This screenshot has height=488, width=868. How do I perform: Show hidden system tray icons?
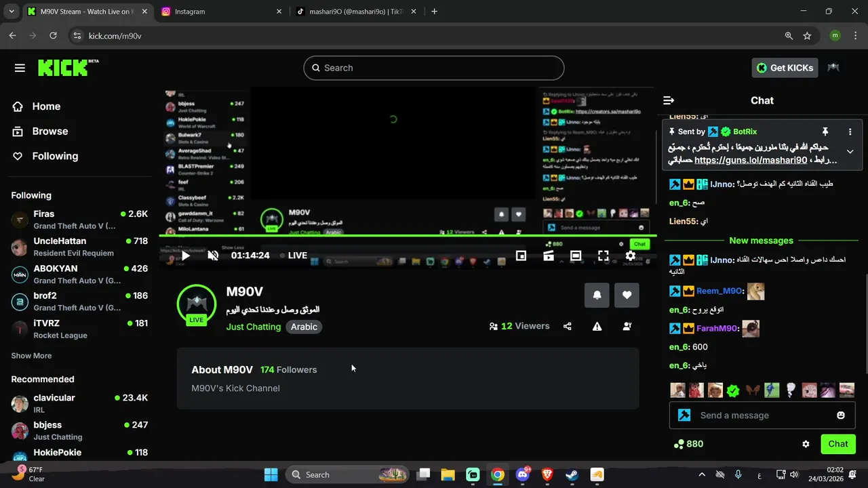702,474
